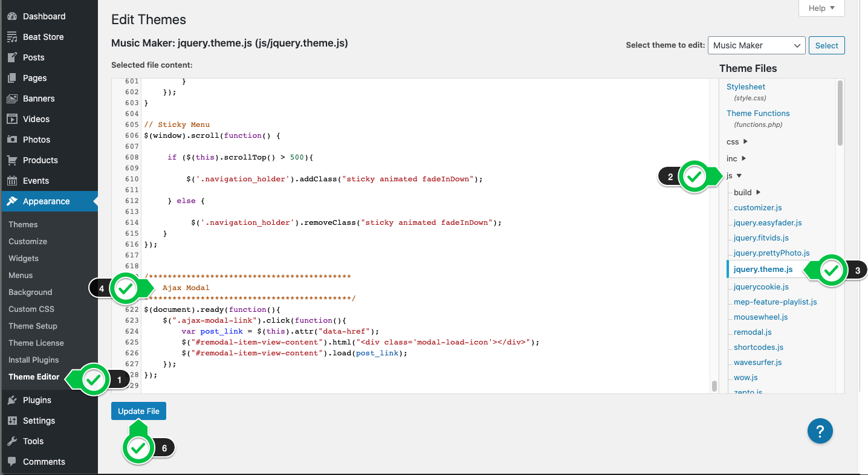The image size is (868, 475).
Task: Open the Themes submenu link
Action: pos(23,224)
